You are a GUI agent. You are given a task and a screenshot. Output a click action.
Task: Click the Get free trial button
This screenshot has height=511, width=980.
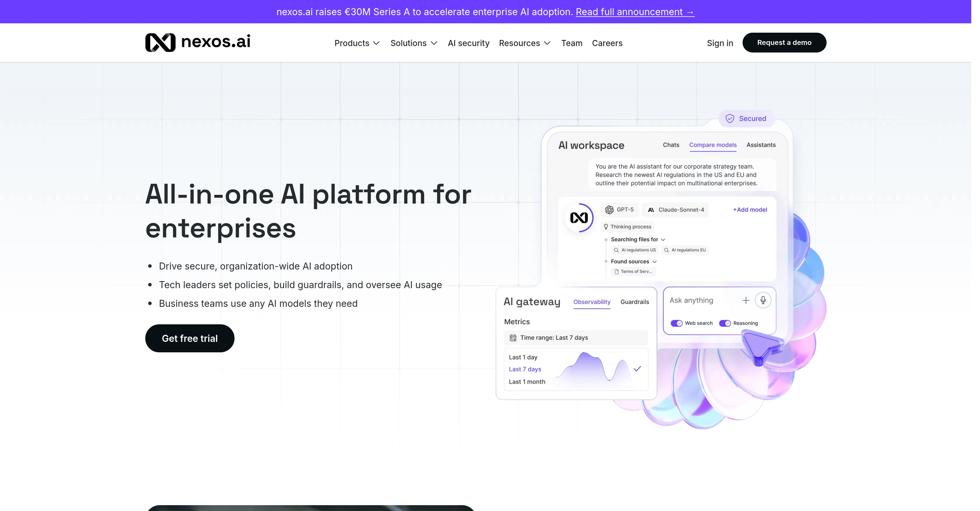pyautogui.click(x=190, y=338)
